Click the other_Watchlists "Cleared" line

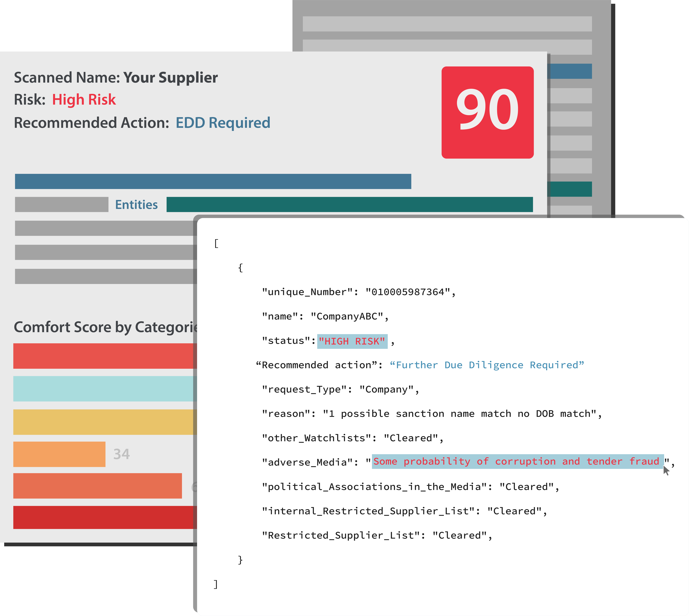tap(353, 438)
